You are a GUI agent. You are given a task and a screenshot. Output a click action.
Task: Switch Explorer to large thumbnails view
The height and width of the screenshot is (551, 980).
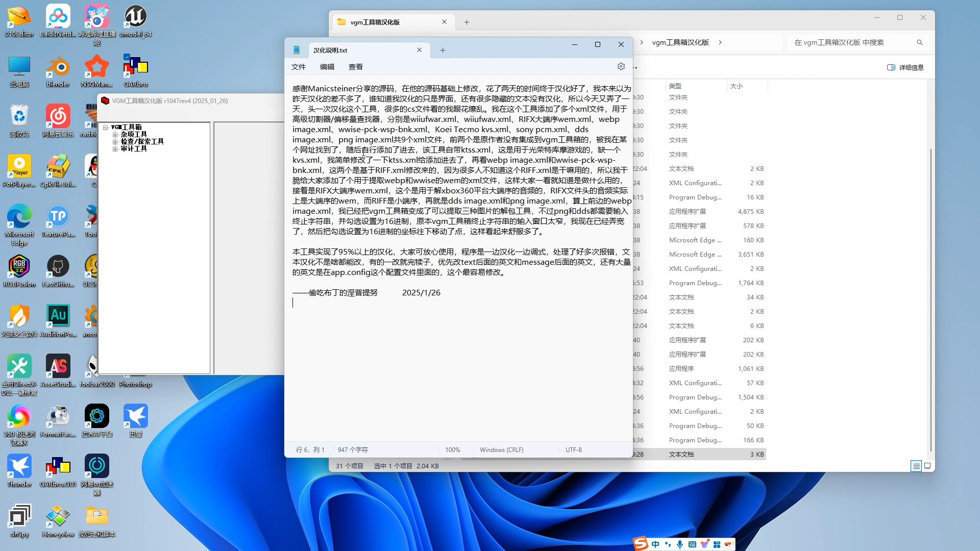click(x=927, y=466)
